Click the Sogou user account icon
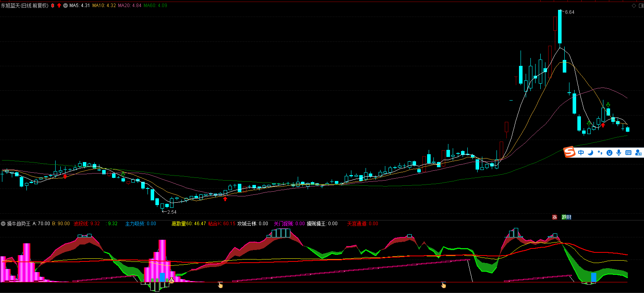This screenshot has height=293, width=644. click(638, 153)
